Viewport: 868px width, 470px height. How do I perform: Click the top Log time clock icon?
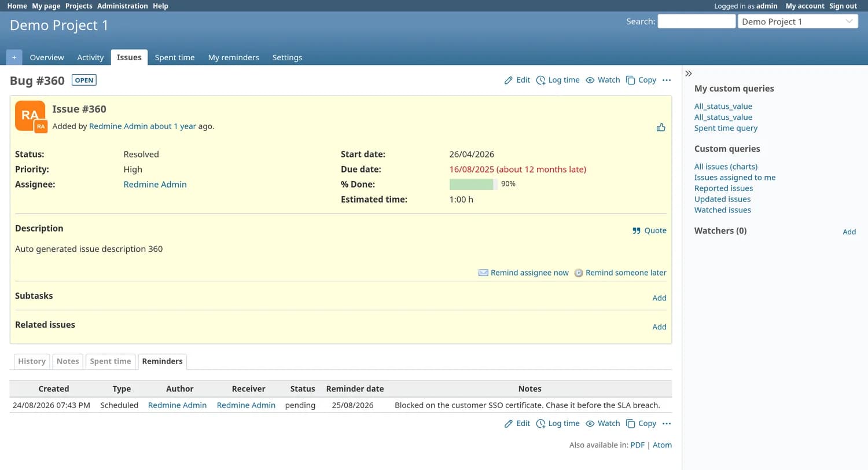click(540, 80)
